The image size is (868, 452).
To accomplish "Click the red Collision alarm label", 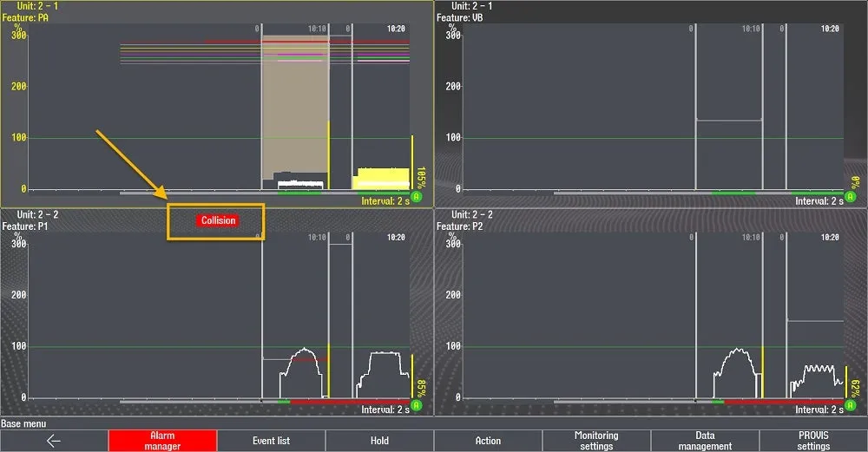I will click(x=218, y=220).
